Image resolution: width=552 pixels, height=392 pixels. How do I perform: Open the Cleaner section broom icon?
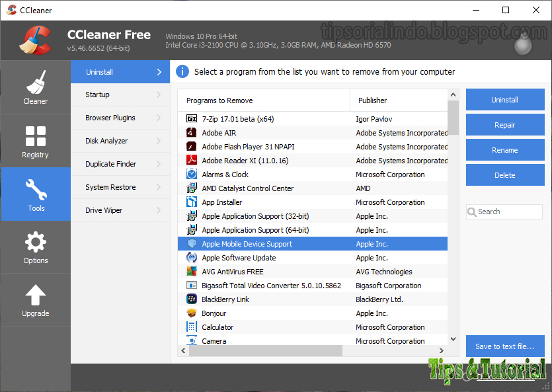(x=36, y=81)
